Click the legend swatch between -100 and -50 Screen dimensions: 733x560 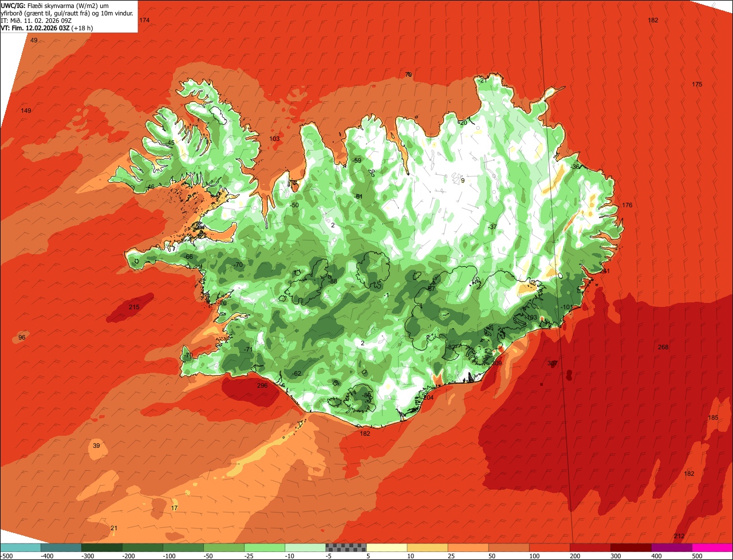coord(183,547)
